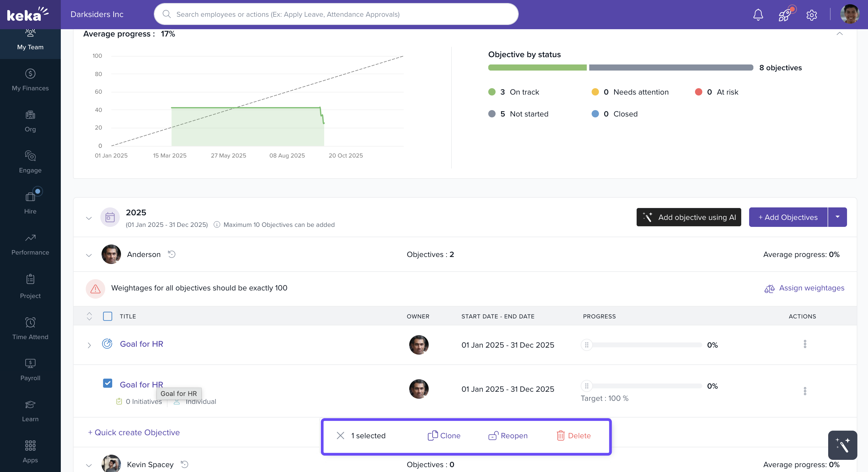Click the selected goal's progress slider handle

(586, 386)
